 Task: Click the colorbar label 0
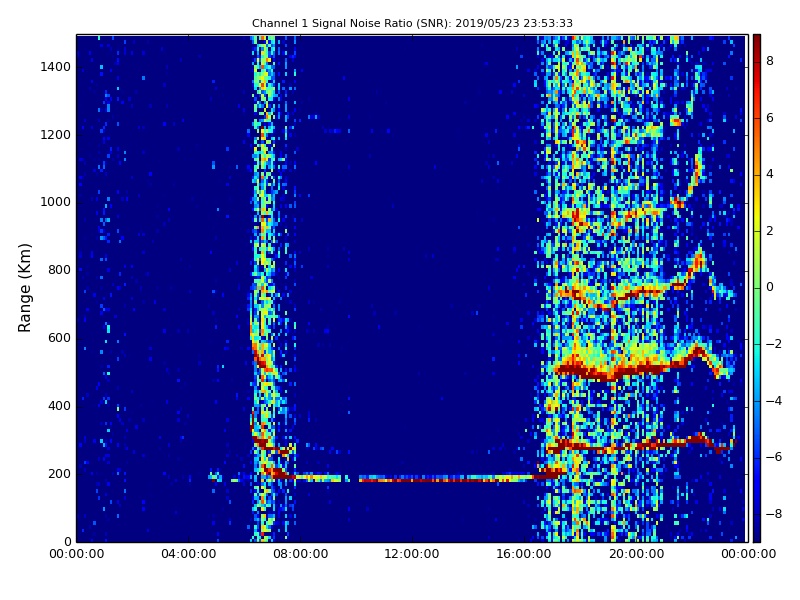coord(770,287)
